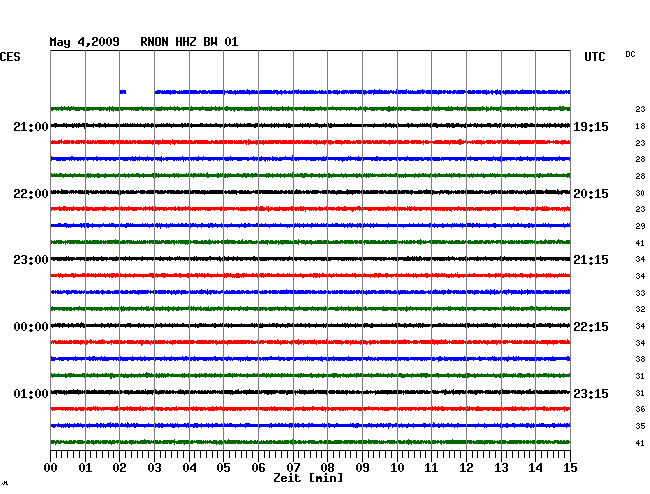650x494 pixels.
Task: Click the 21:15 UTC time label
Action: click(x=591, y=260)
